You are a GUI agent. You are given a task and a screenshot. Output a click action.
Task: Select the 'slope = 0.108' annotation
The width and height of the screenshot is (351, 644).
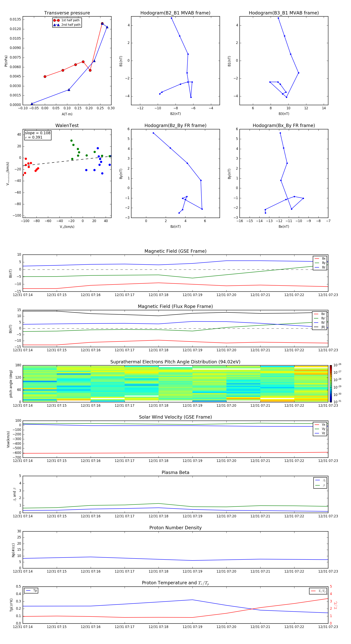[38, 133]
